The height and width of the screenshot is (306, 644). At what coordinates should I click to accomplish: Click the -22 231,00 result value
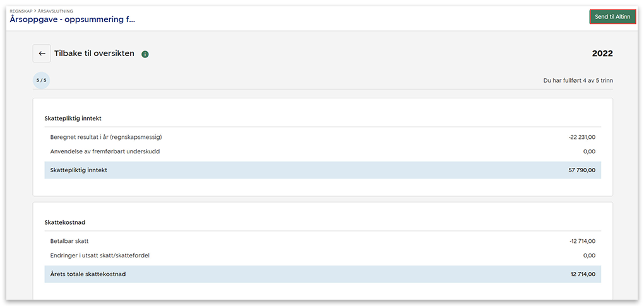point(581,137)
